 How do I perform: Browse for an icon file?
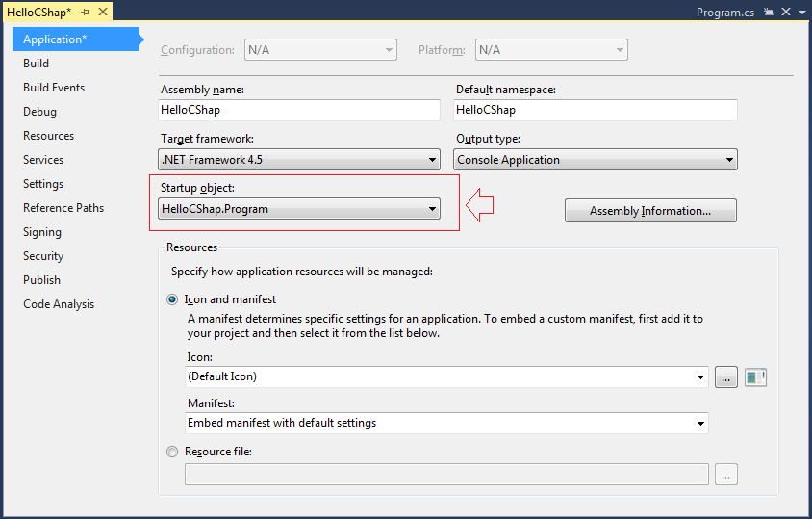click(x=726, y=376)
